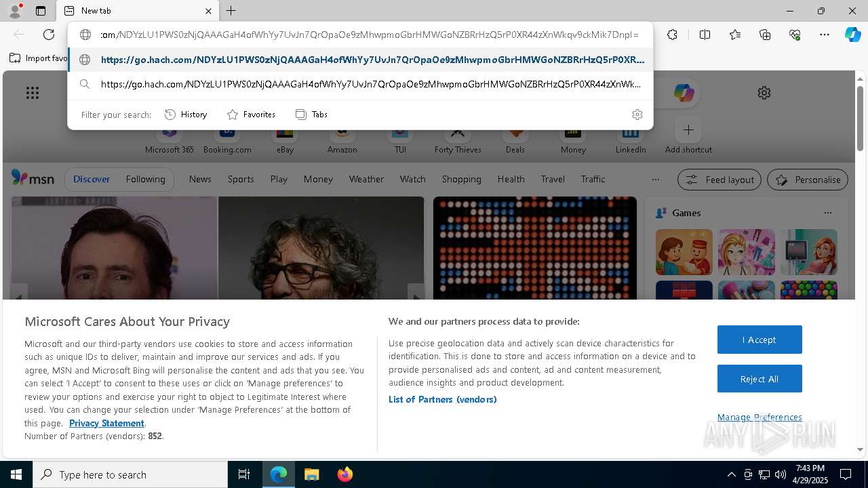This screenshot has height=488, width=868.
Task: Open Windows Start menu
Action: [x=16, y=474]
